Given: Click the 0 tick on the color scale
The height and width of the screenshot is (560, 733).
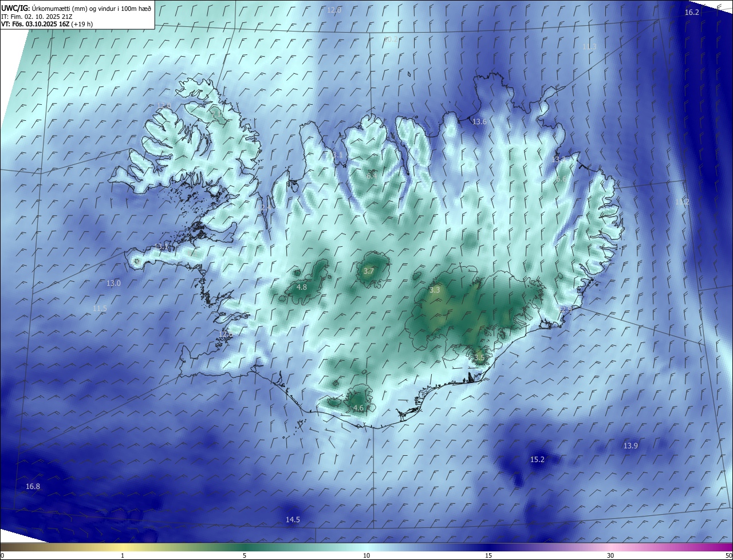Looking at the screenshot, I should tap(2, 555).
